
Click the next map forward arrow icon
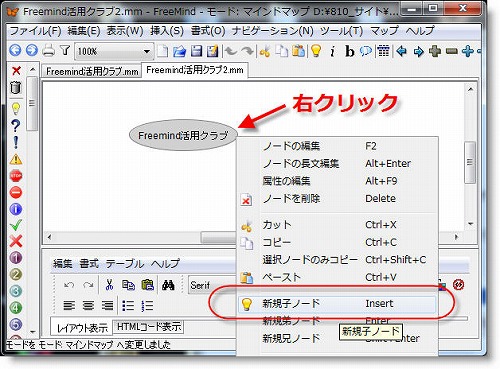32,51
